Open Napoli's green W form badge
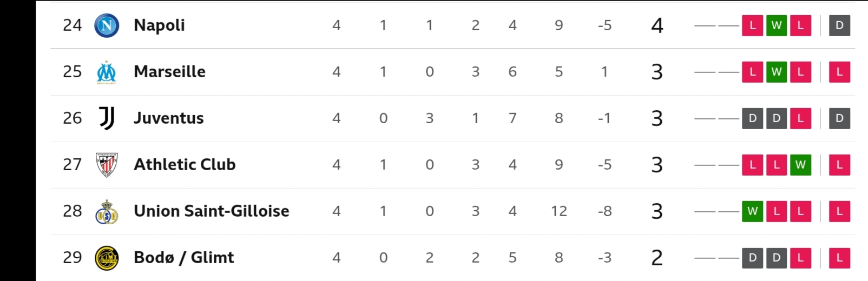This screenshot has height=281, width=868. [776, 25]
